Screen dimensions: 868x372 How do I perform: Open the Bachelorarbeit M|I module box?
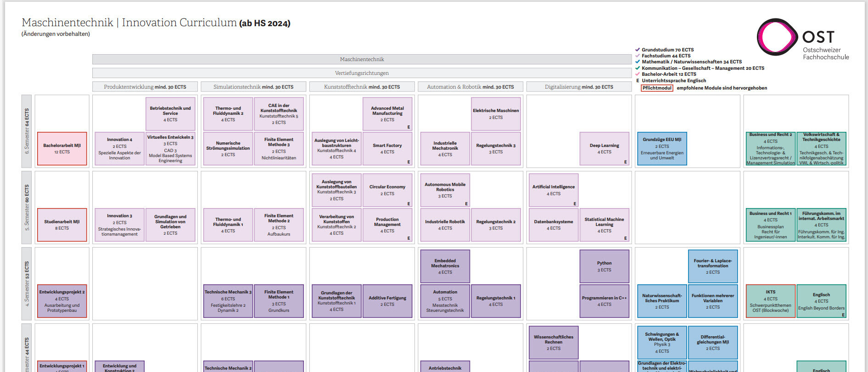tap(62, 149)
